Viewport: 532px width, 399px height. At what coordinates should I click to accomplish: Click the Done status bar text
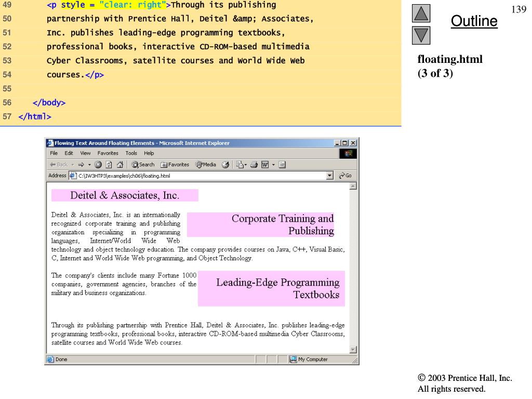coord(61,360)
